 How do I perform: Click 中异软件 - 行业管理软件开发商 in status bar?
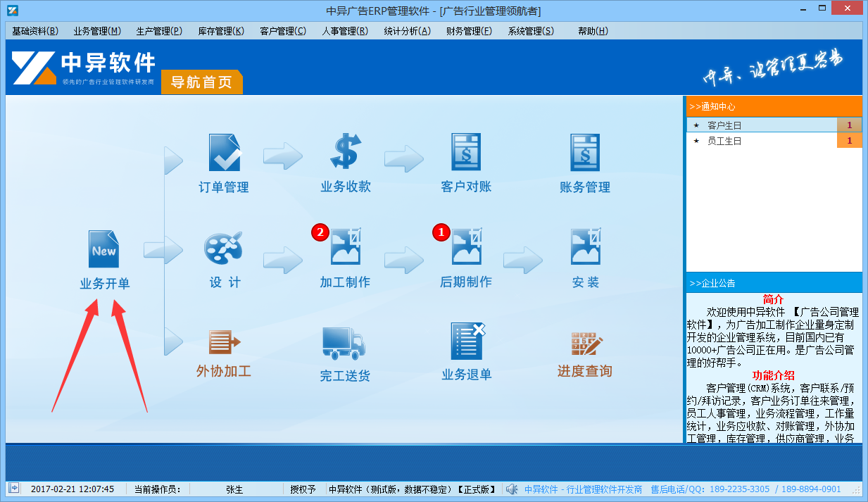tap(584, 489)
